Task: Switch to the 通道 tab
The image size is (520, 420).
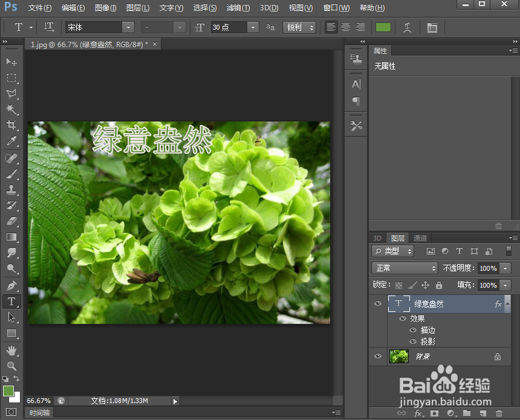Action: [420, 238]
